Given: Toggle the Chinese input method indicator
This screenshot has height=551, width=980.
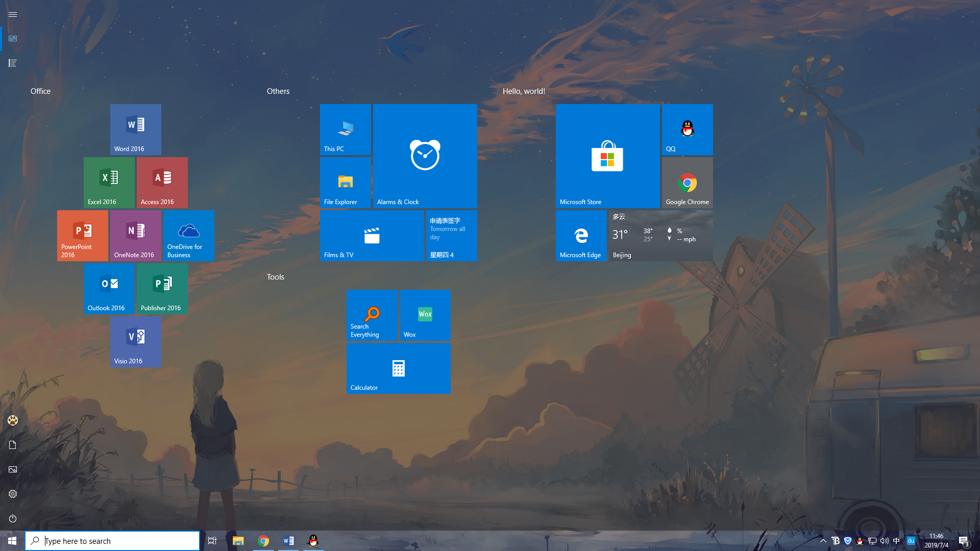Looking at the screenshot, I should pyautogui.click(x=896, y=541).
